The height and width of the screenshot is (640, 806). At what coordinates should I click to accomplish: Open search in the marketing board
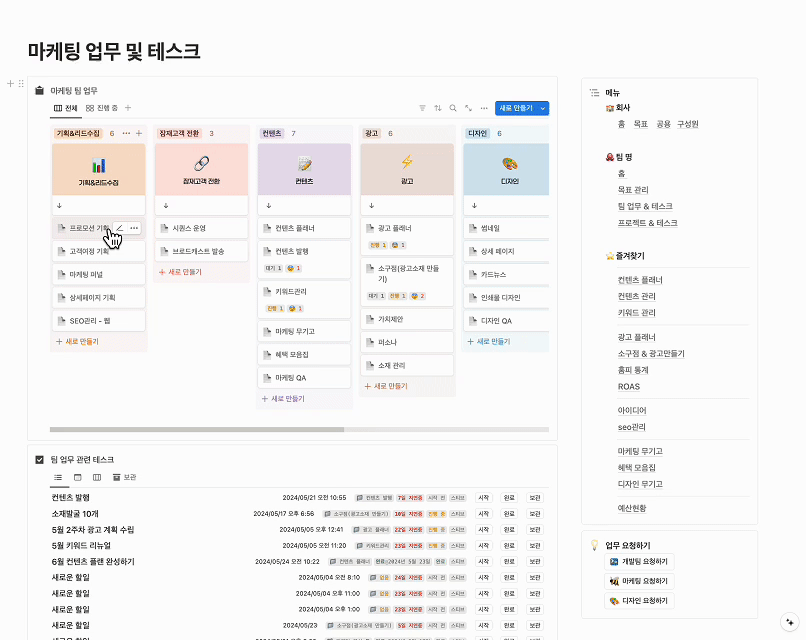[x=453, y=108]
